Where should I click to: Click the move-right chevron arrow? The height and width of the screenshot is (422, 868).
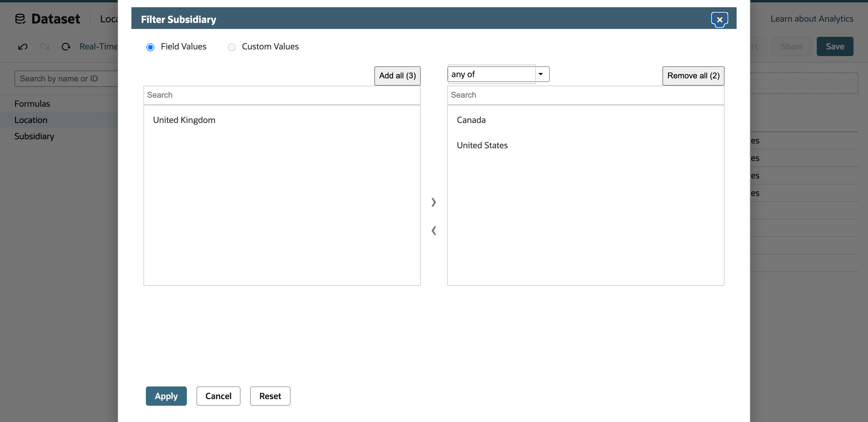coord(434,202)
